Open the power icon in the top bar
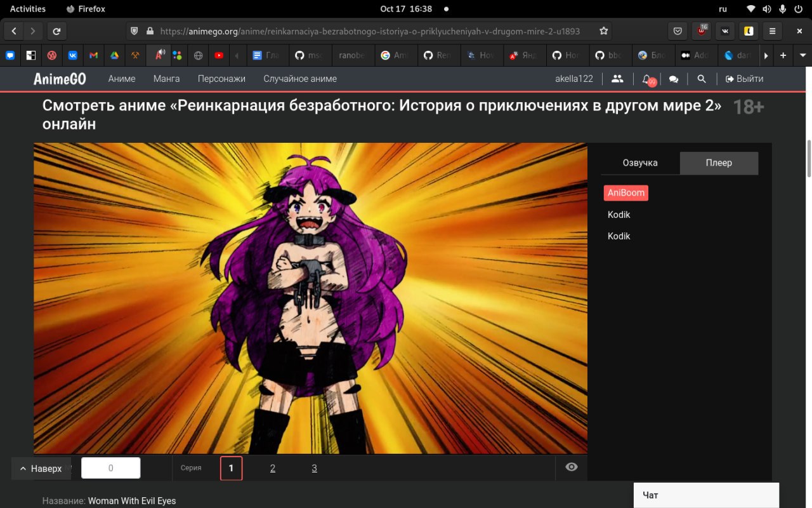812x508 pixels. point(799,9)
